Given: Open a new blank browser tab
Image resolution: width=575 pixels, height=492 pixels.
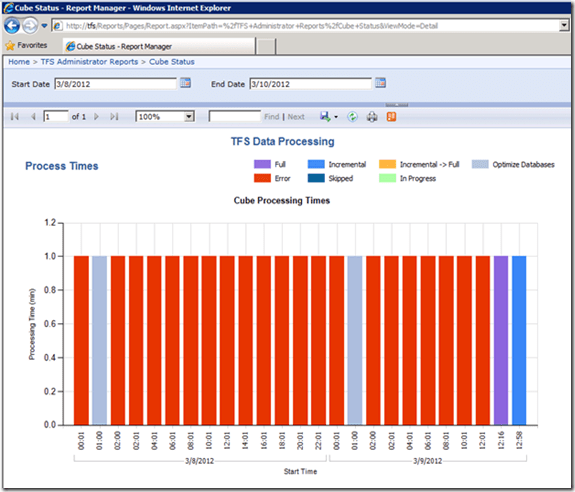Looking at the screenshot, I should (x=266, y=47).
